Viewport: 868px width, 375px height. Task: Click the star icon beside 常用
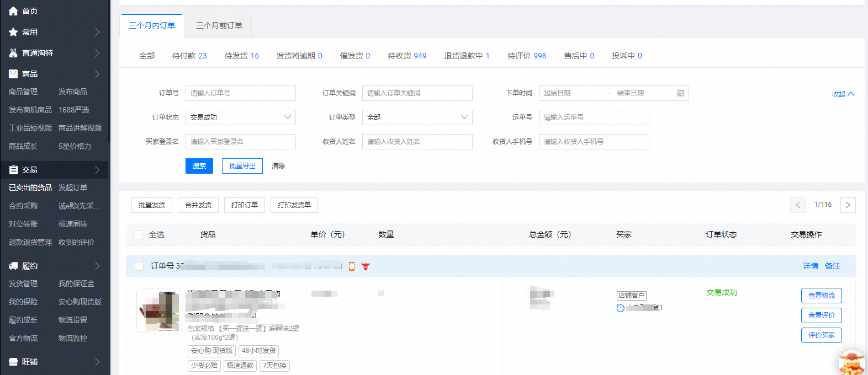point(13,32)
